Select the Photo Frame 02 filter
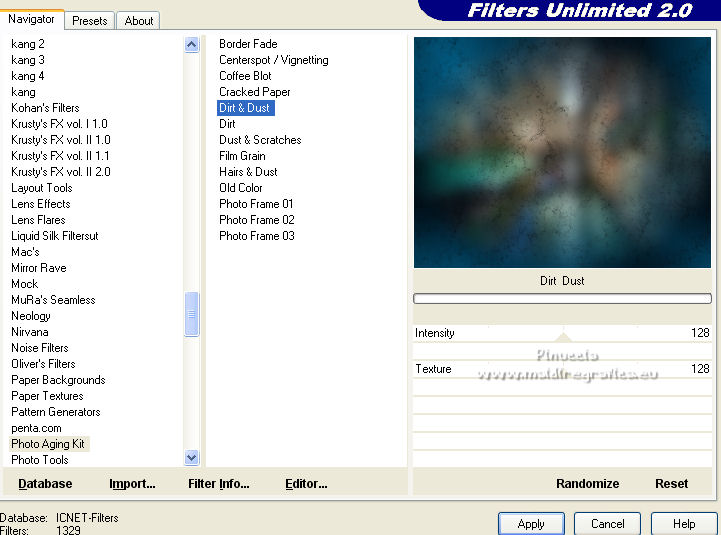The width and height of the screenshot is (721, 535). (257, 220)
